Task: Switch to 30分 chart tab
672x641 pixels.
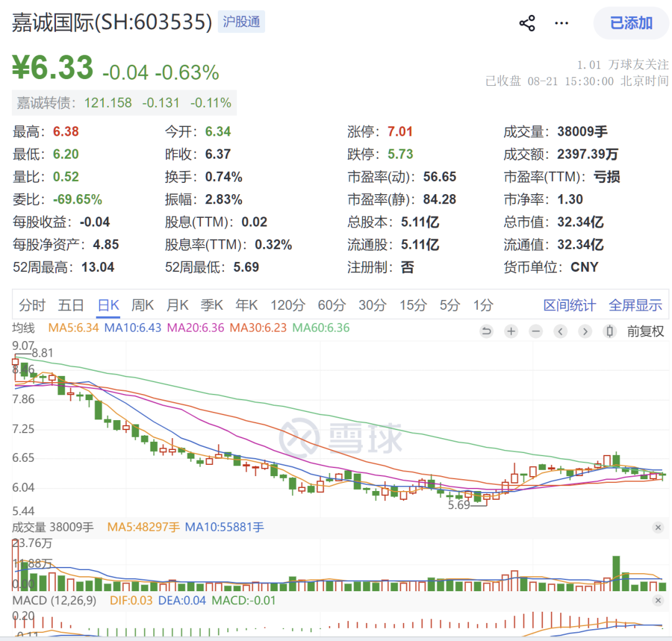Action: [373, 306]
